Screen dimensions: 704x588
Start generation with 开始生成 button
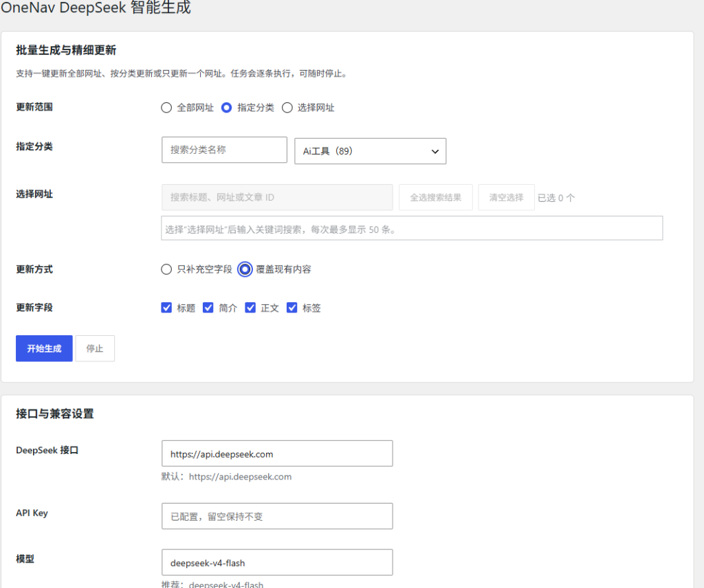coord(44,348)
